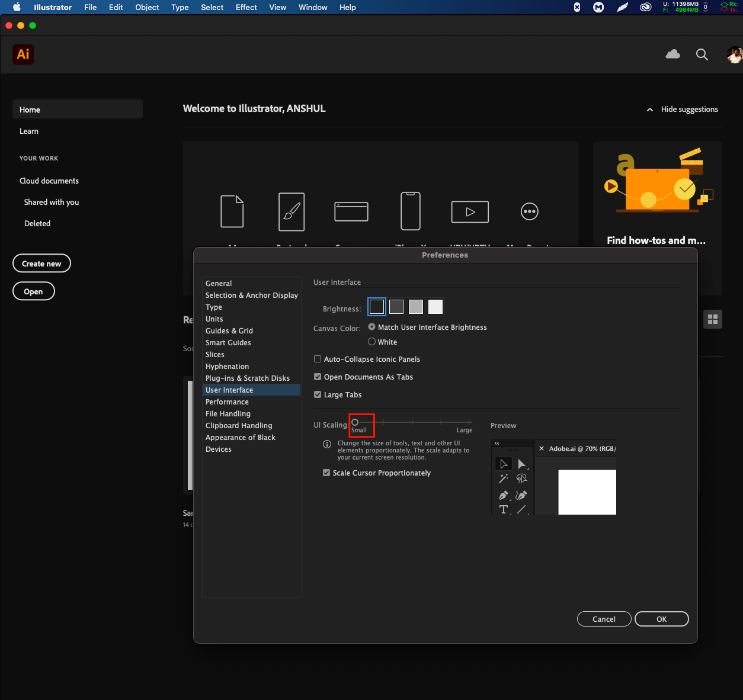Click the More Presets ellipsis icon
Viewport: 743px width, 700px height.
[x=529, y=211]
